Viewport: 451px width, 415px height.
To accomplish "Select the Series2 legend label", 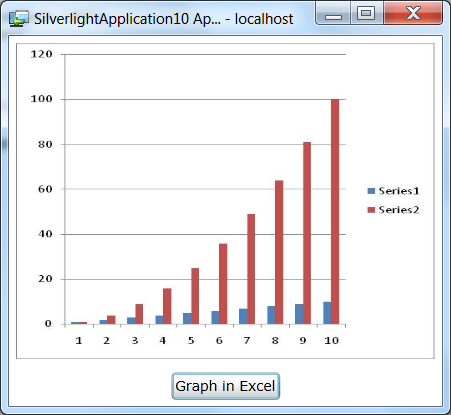I will pyautogui.click(x=399, y=210).
